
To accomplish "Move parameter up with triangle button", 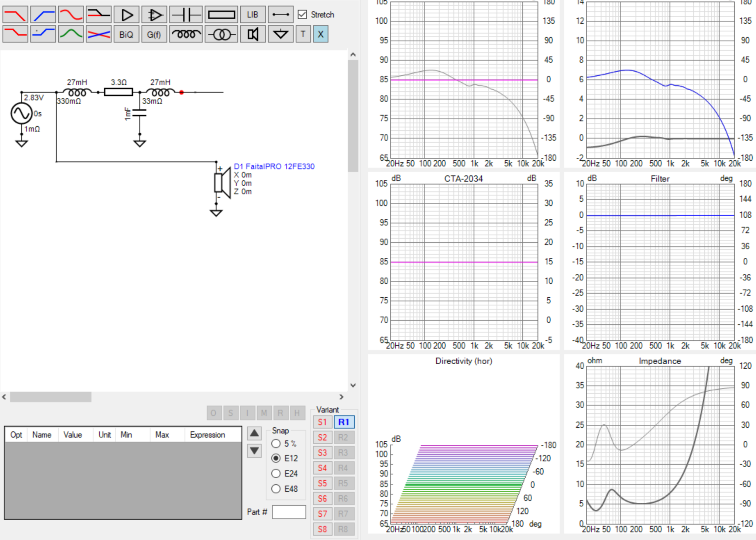I will tap(254, 433).
